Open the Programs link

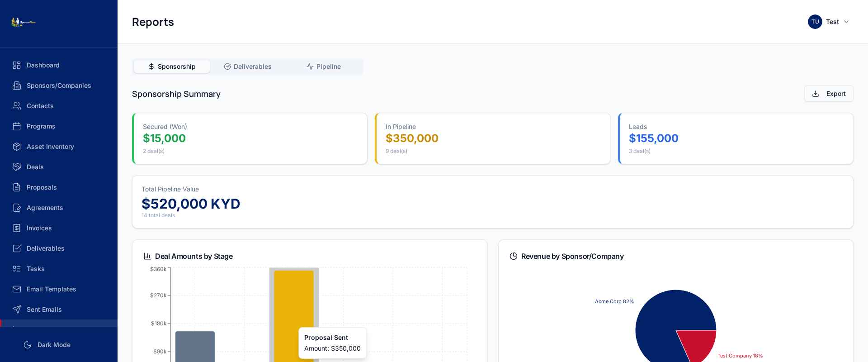coord(59,126)
